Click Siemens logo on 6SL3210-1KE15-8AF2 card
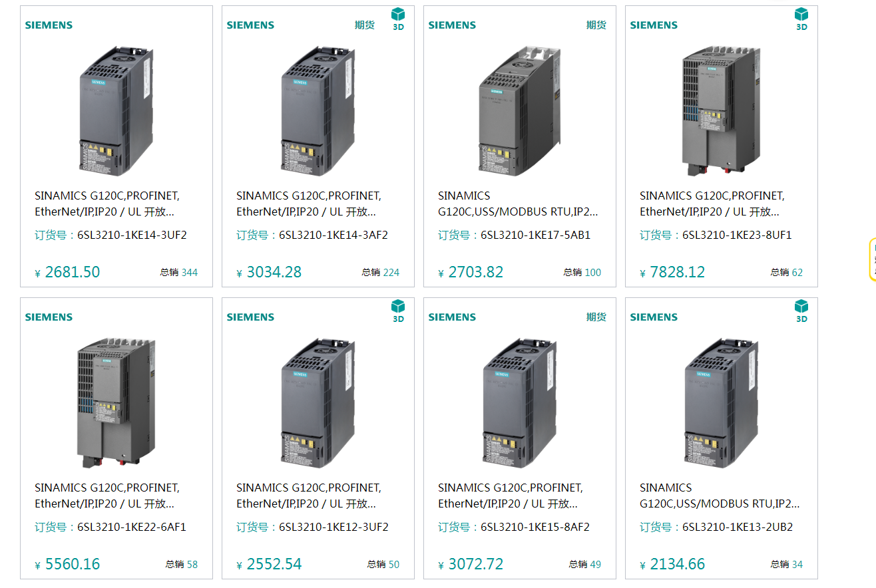The image size is (876, 588). 452,317
